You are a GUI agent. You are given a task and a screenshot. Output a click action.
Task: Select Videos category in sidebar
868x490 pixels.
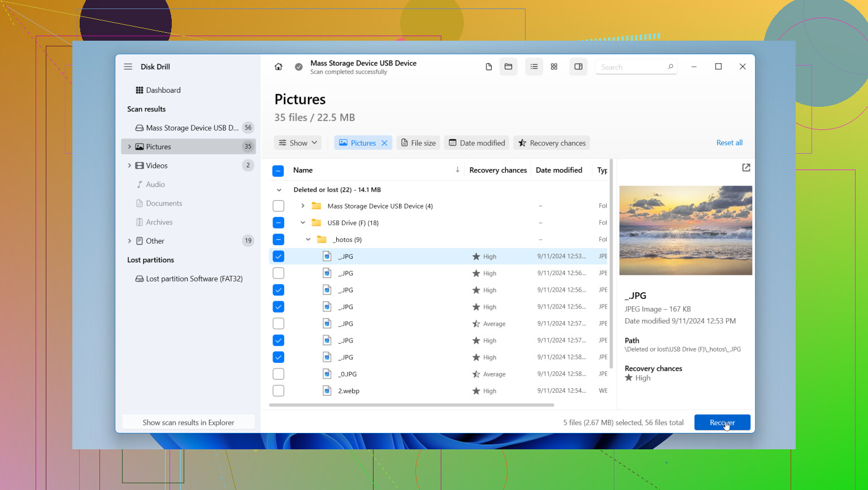188,166
